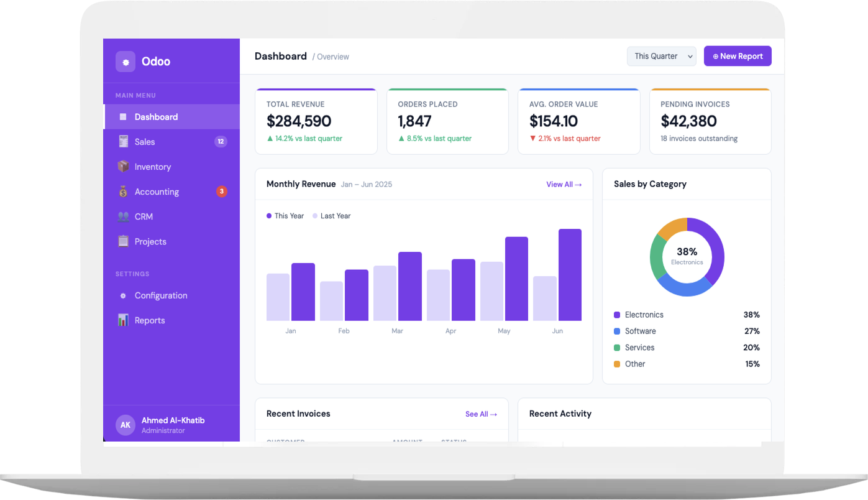Open the Projects menu item
868x500 pixels.
tap(171, 241)
